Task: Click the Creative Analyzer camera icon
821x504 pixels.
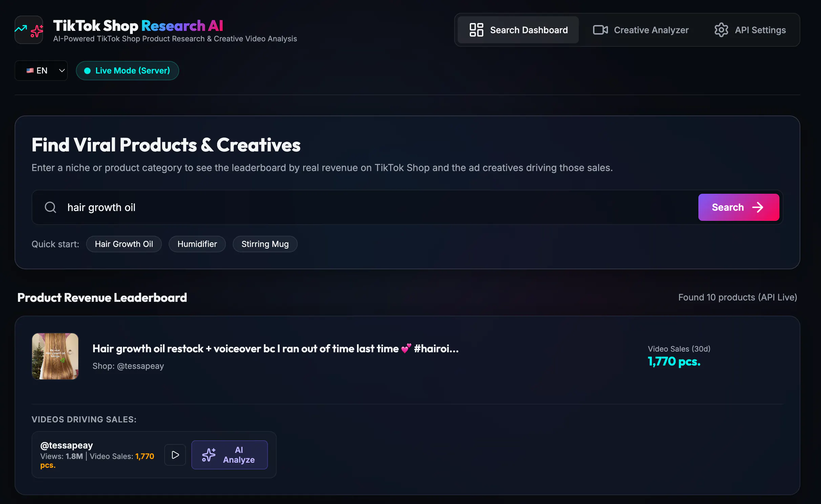Action: click(600, 30)
